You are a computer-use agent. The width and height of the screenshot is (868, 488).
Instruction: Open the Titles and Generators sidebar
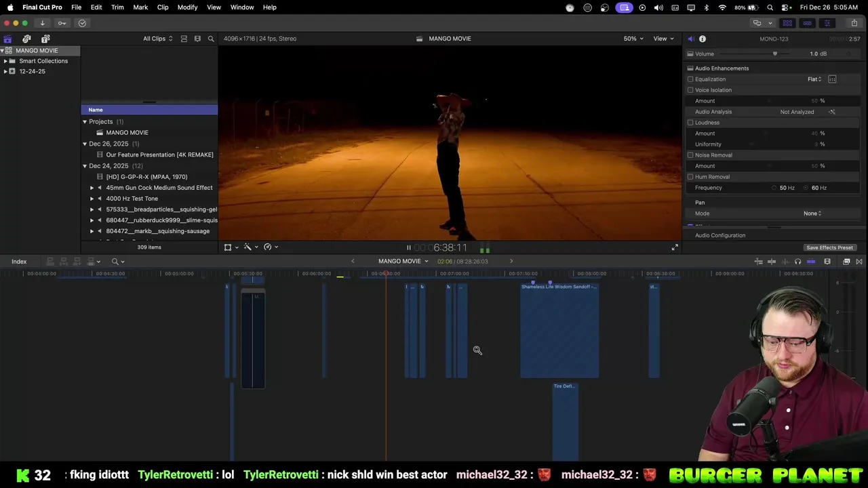click(x=45, y=39)
